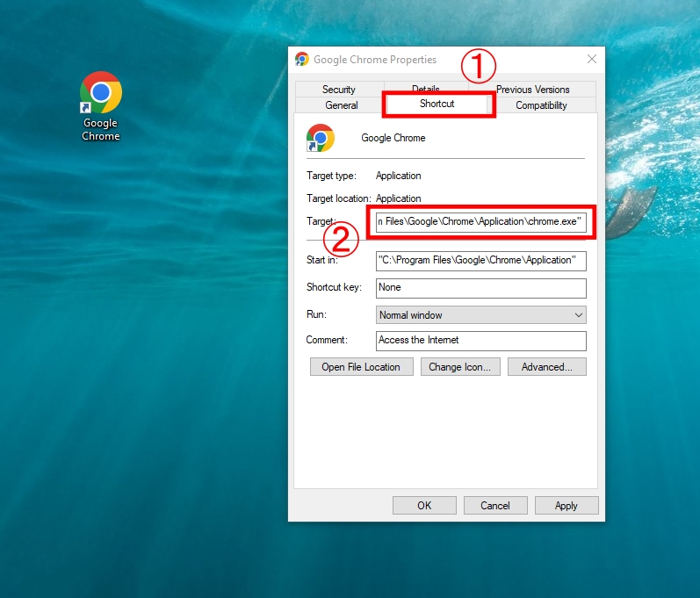Click the Comment field with Access the Internet

[480, 341]
